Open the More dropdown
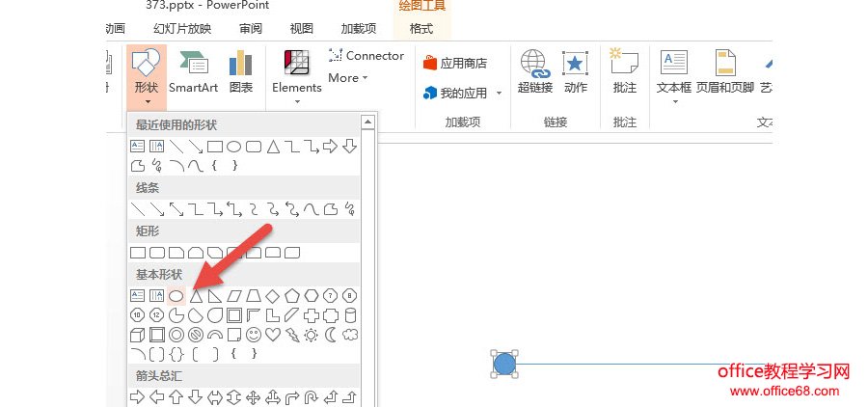Screen dimensions: 868x407 348,78
